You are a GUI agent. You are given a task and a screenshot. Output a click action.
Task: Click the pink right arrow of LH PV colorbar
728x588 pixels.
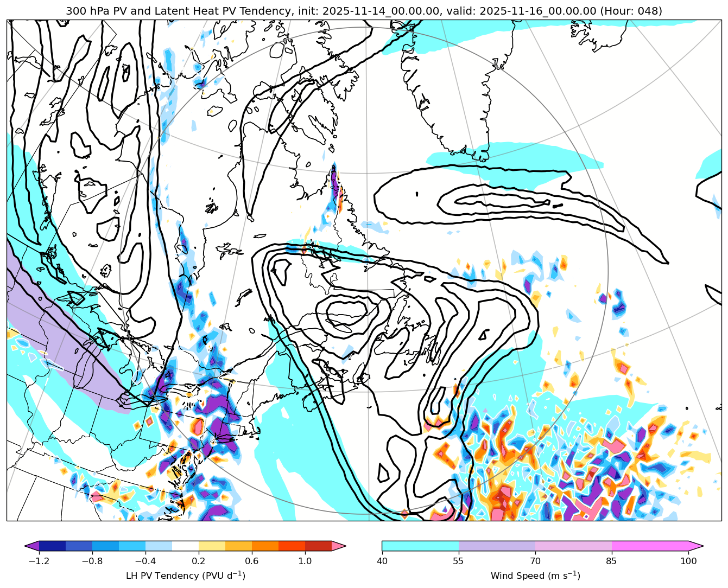click(339, 546)
